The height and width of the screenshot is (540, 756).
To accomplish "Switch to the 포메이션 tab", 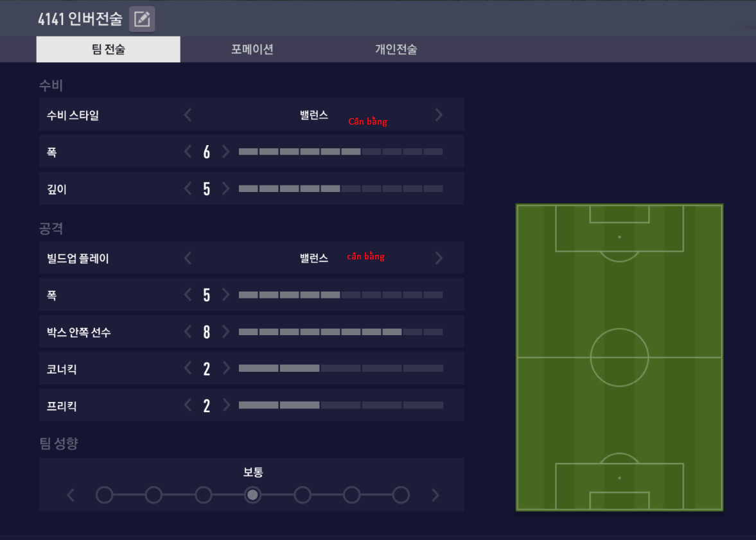I will [252, 49].
